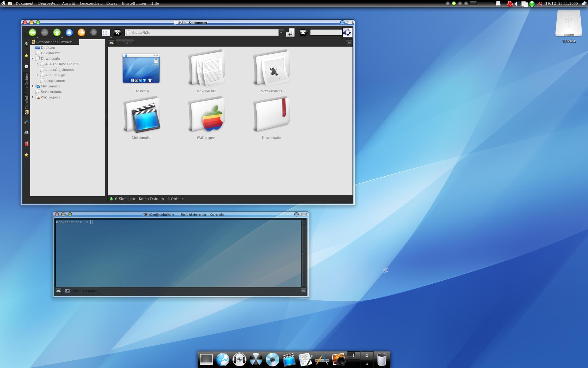Open the location bar history dropdown arrow
This screenshot has height=368, width=588.
tap(281, 33)
